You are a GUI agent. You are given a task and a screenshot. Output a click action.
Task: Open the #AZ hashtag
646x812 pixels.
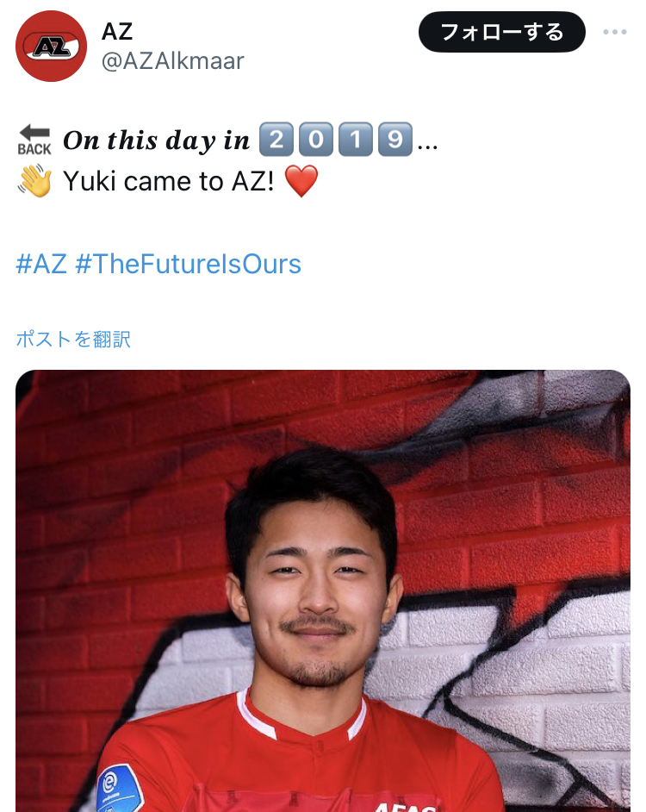41,264
